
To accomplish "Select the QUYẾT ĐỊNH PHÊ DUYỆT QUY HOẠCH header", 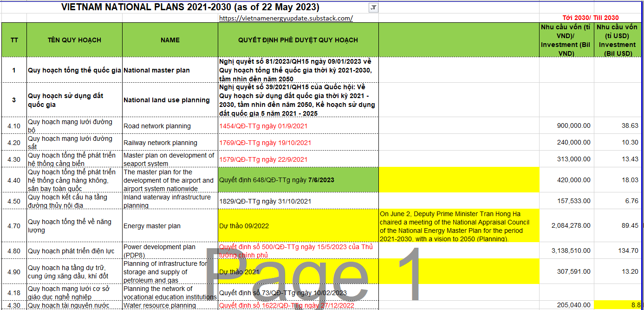I will tap(299, 40).
